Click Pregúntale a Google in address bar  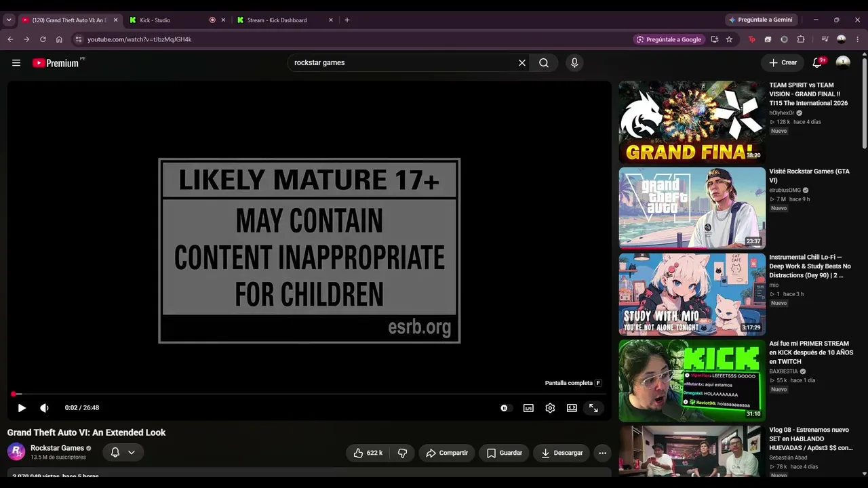point(669,39)
